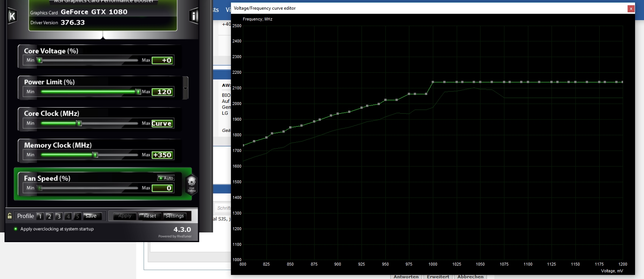Select profile slot 5
The width and height of the screenshot is (644, 279).
click(x=77, y=216)
